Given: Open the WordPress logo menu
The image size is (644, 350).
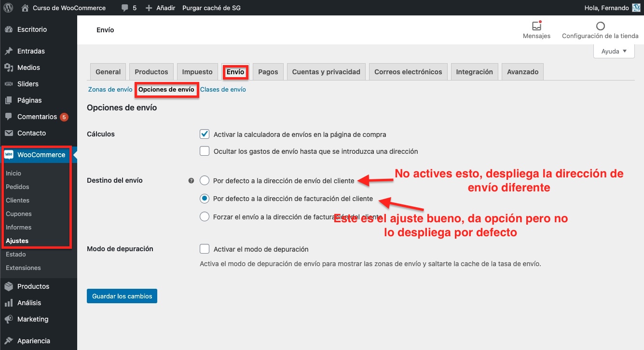Looking at the screenshot, I should point(8,8).
